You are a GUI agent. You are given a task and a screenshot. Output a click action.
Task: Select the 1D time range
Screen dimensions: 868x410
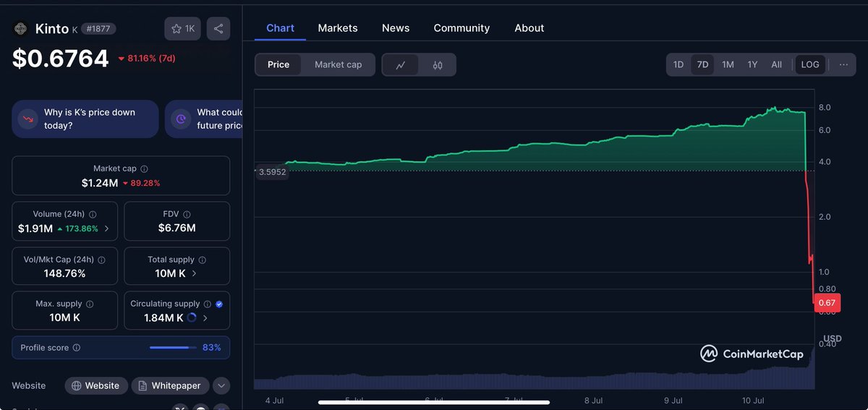pos(678,64)
